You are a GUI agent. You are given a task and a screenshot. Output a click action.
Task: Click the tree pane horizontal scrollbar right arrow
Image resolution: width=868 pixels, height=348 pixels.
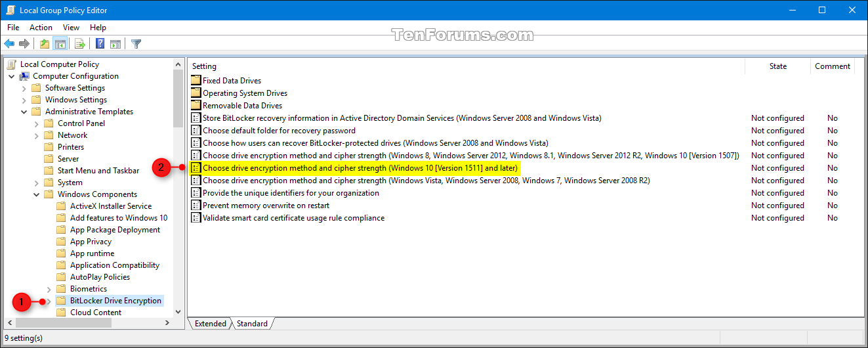click(168, 323)
